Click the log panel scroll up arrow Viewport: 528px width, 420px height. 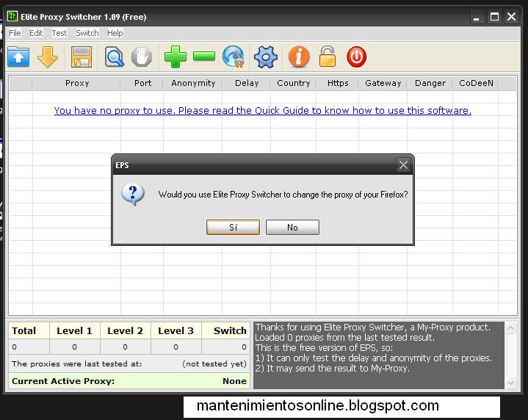click(511, 328)
